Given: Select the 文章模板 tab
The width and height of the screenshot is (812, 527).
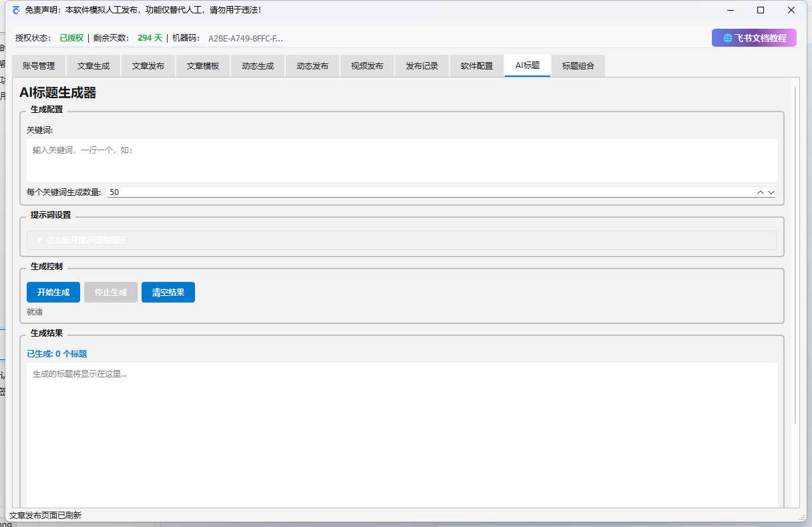Looking at the screenshot, I should 203,66.
